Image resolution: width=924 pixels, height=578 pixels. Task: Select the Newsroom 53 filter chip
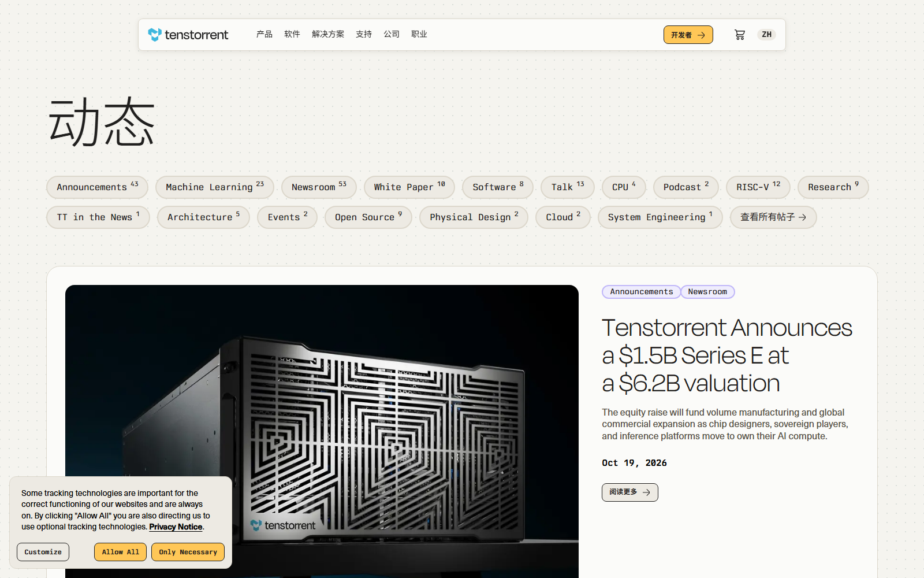pyautogui.click(x=319, y=187)
